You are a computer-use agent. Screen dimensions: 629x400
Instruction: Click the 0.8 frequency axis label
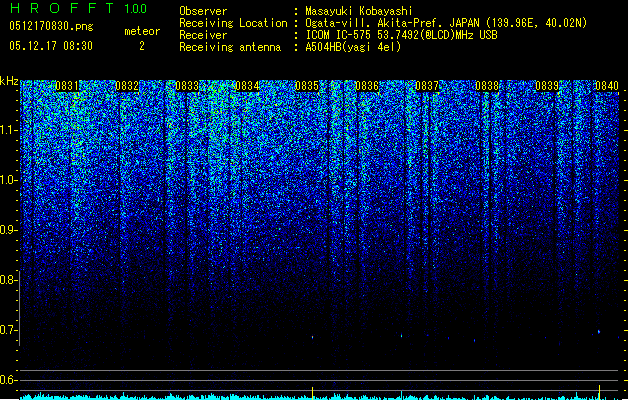(x=8, y=280)
